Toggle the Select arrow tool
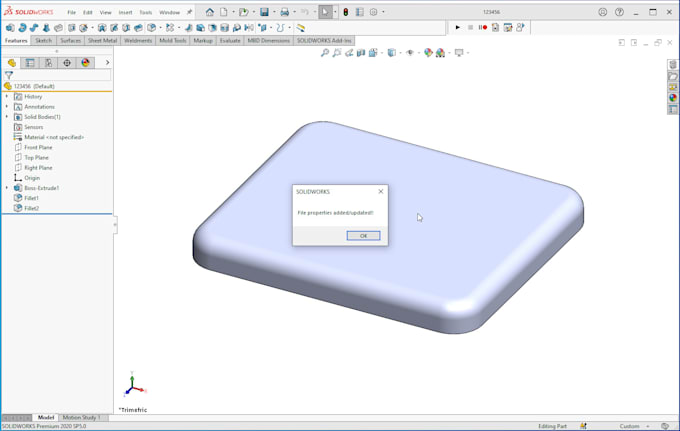 point(325,12)
